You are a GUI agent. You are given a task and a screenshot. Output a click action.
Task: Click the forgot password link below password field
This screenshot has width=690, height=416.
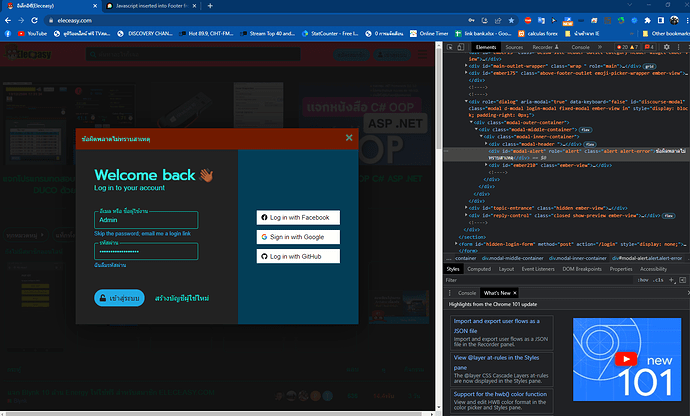click(x=110, y=265)
